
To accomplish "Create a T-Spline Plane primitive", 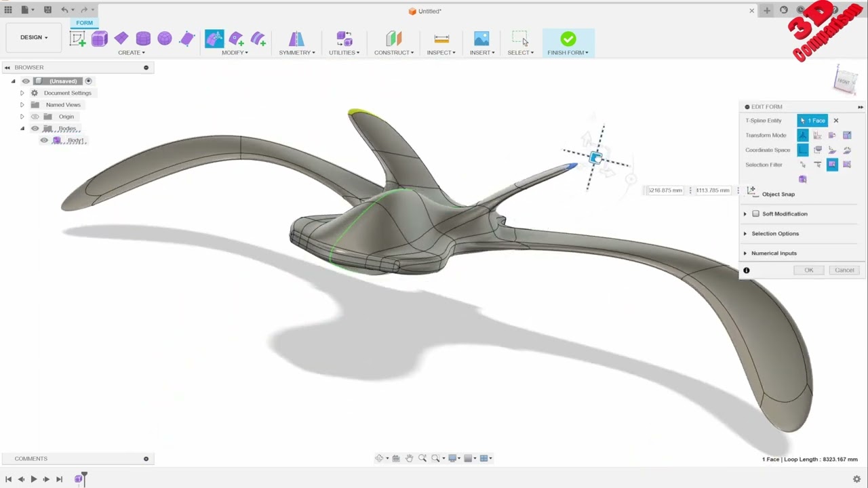I will 121,39.
